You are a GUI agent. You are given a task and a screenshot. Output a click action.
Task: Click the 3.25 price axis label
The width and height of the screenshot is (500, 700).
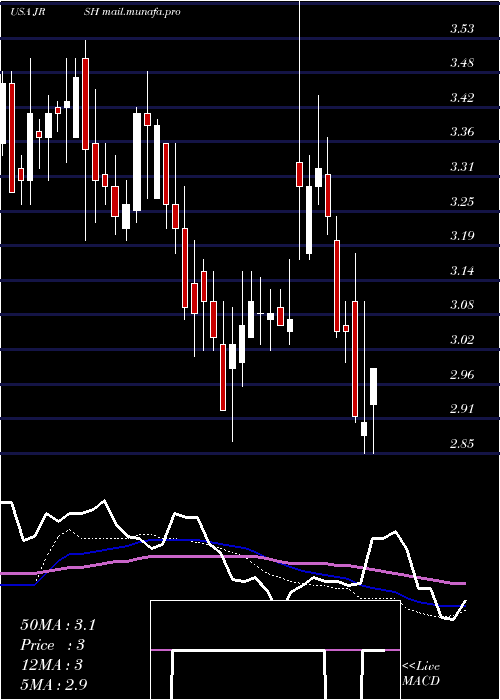click(x=462, y=202)
